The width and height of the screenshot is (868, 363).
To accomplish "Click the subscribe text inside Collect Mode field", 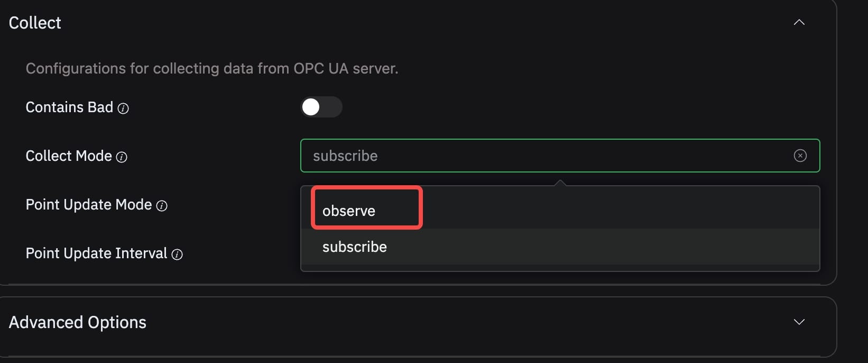I will pyautogui.click(x=345, y=156).
